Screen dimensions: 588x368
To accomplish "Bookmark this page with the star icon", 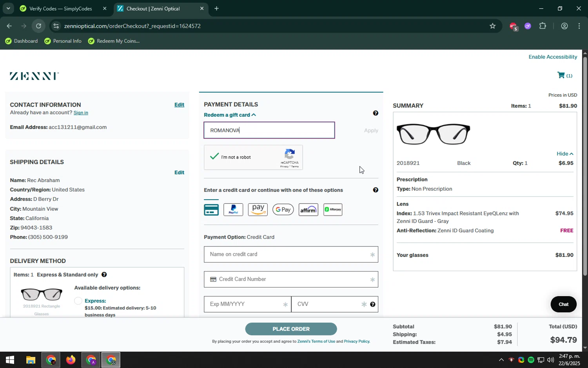I will 492,26.
